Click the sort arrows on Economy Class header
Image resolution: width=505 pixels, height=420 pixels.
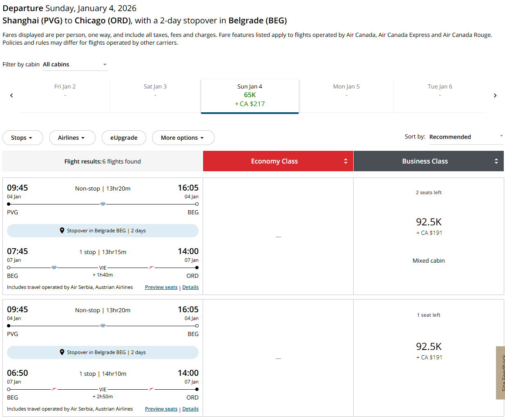(345, 161)
